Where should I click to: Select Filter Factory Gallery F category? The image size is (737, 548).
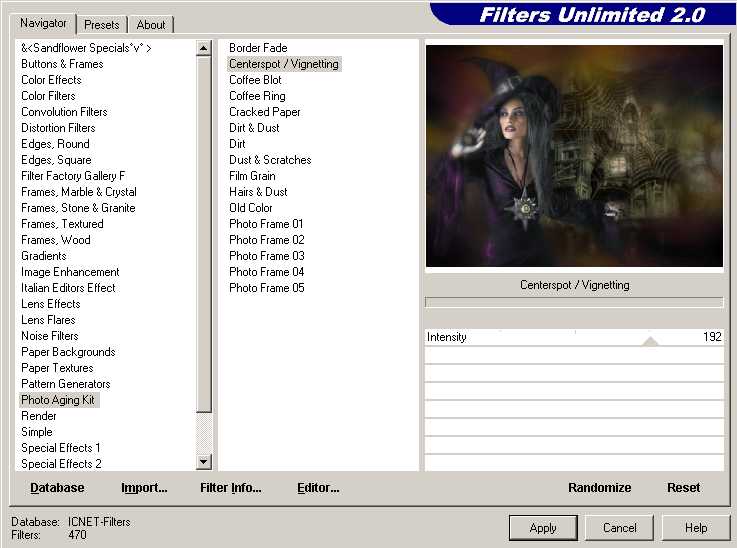point(73,176)
